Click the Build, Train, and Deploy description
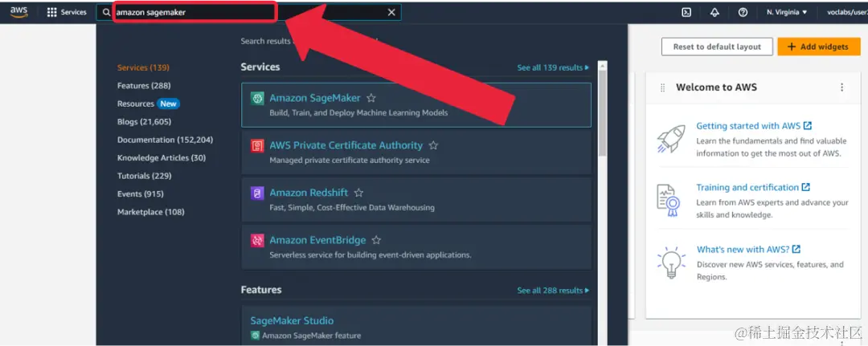This screenshot has height=346, width=868. coord(358,112)
